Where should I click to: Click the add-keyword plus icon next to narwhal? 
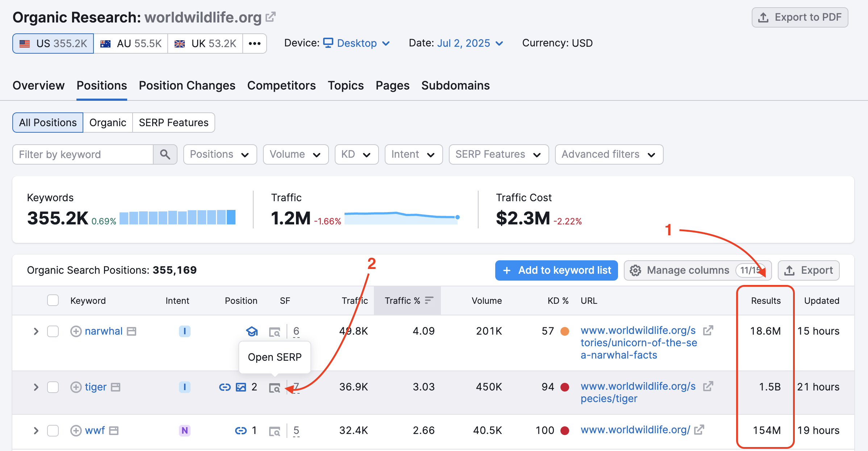pos(76,331)
